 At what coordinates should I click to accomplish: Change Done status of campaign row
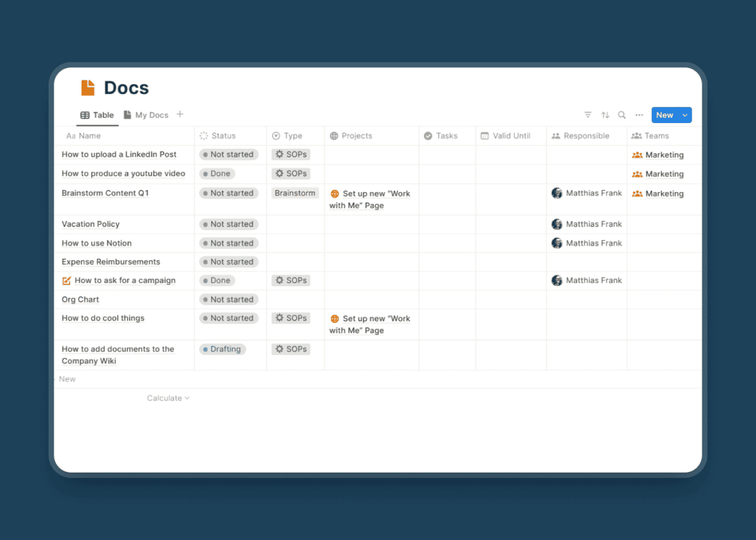pos(217,280)
